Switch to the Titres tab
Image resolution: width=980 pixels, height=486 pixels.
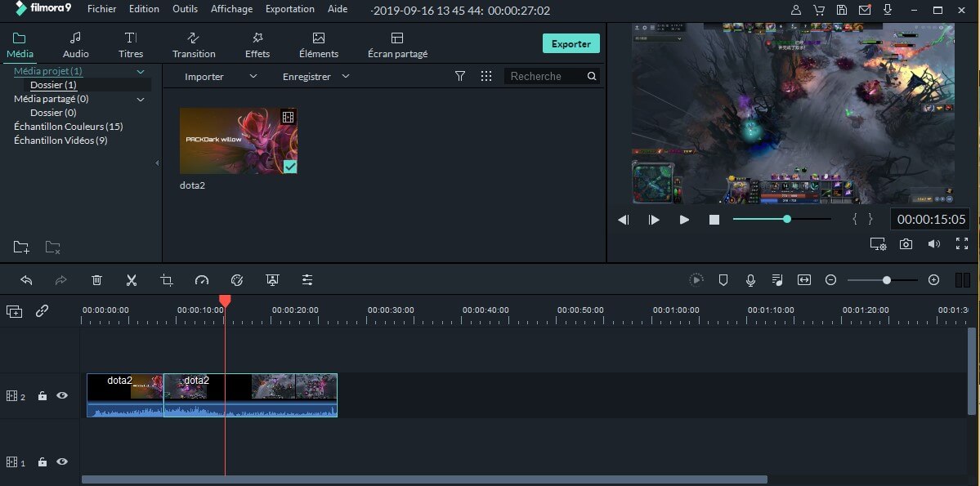pos(131,46)
